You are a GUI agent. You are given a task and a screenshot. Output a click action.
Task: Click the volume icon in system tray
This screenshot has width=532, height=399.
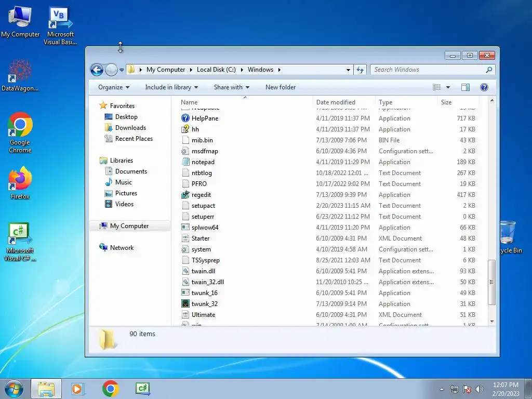[x=479, y=389]
